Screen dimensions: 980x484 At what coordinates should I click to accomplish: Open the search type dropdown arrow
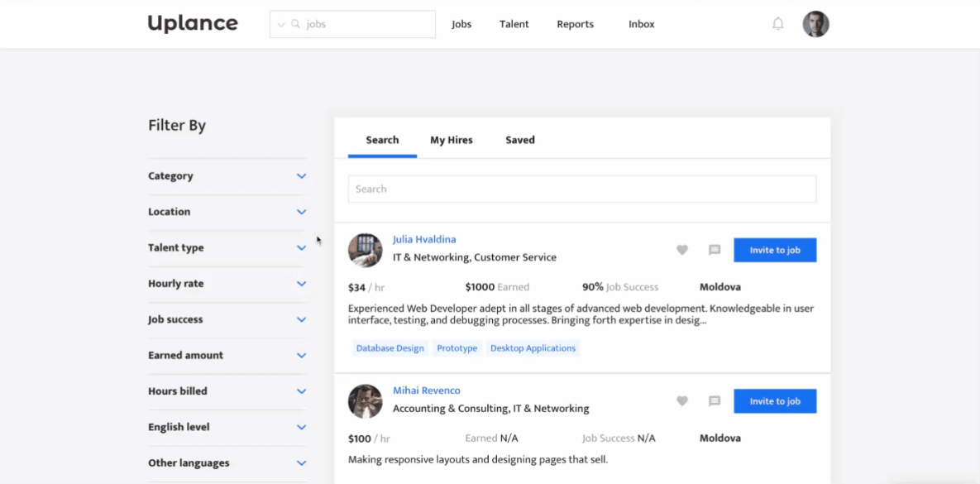281,25
